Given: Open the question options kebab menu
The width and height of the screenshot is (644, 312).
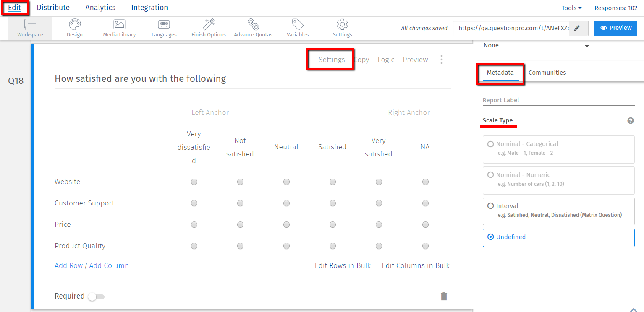Looking at the screenshot, I should coord(442,60).
